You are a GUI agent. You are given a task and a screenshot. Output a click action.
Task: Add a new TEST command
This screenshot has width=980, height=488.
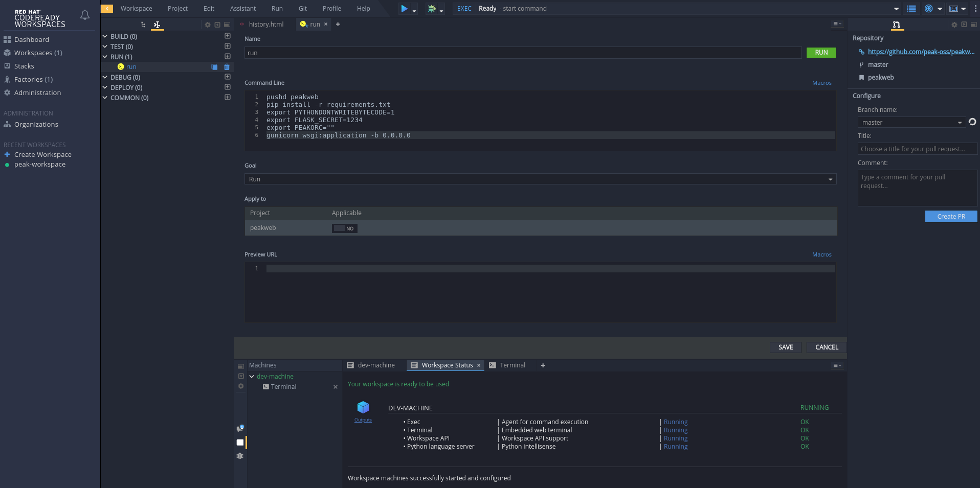click(x=228, y=47)
